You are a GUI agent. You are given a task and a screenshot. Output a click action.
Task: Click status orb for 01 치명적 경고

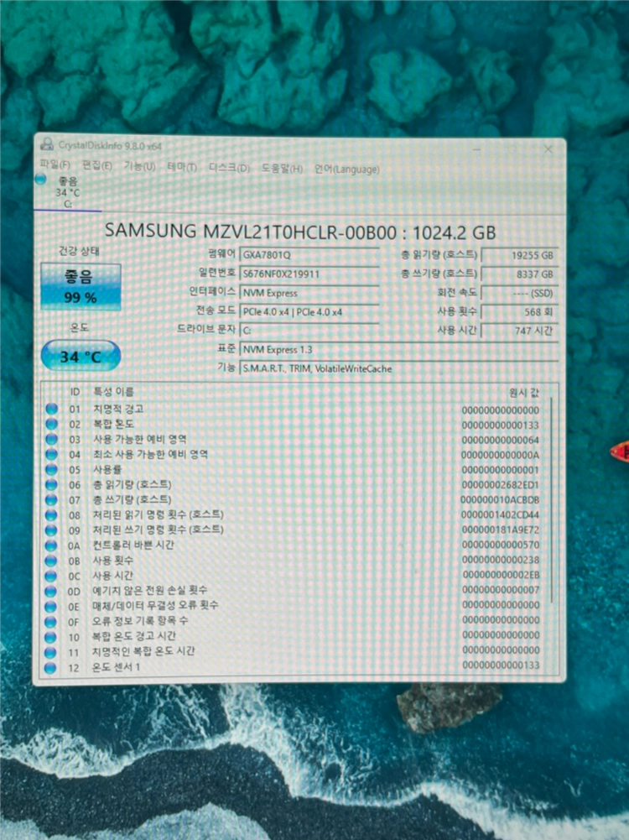51,409
